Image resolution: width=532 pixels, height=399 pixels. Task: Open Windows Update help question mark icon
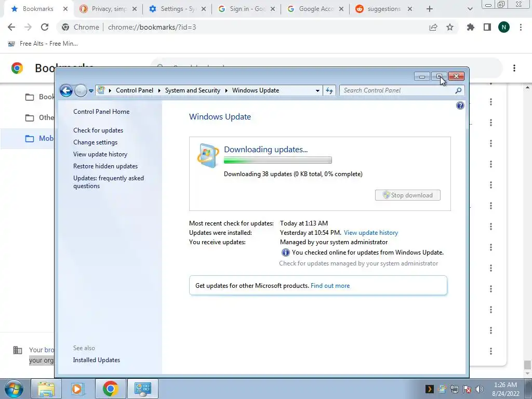(460, 105)
